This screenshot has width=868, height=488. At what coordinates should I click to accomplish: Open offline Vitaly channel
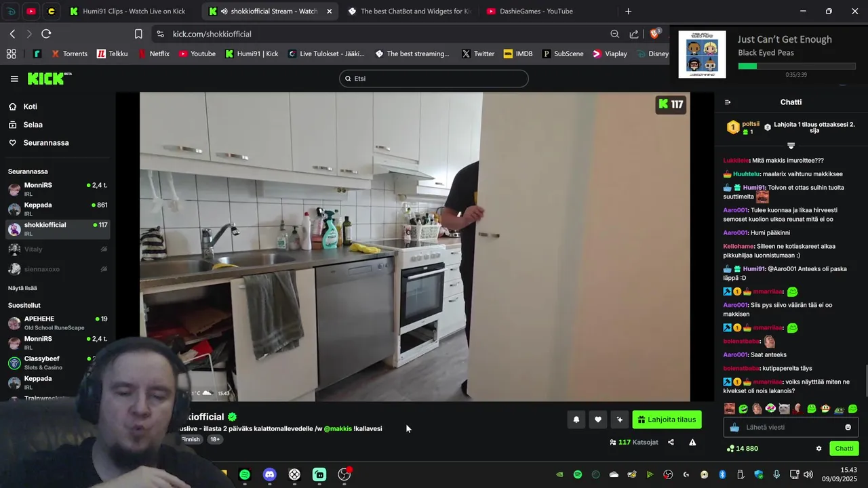click(58, 249)
